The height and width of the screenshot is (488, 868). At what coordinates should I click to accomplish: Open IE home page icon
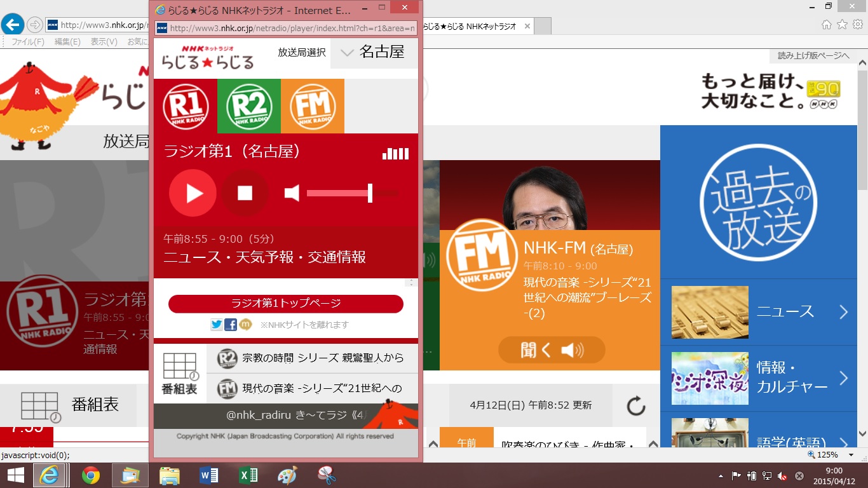[x=826, y=25]
